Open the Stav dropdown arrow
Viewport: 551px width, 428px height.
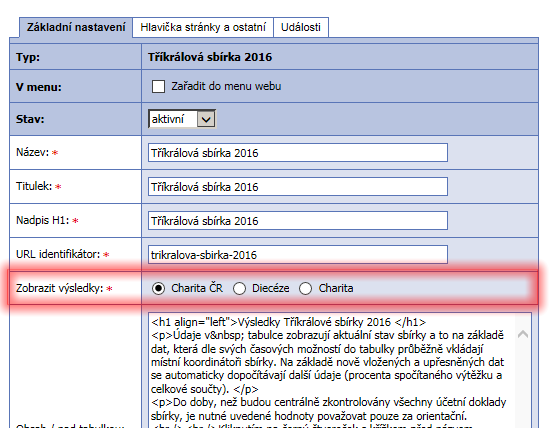206,119
